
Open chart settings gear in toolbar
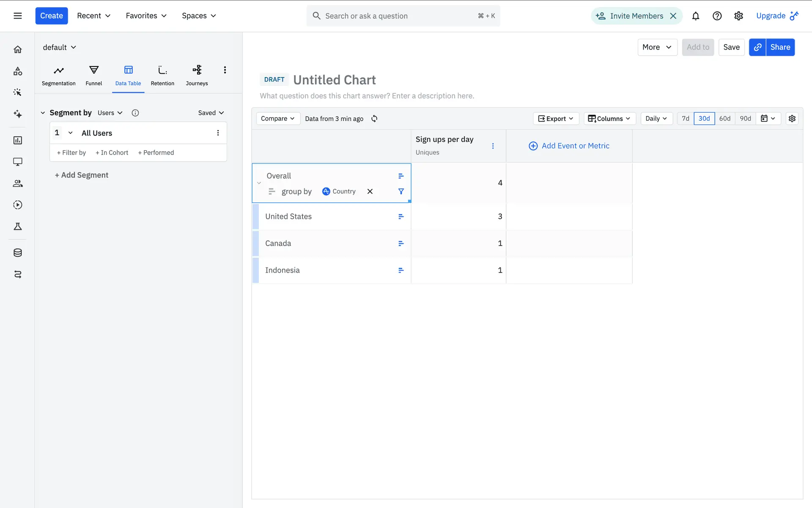point(792,119)
